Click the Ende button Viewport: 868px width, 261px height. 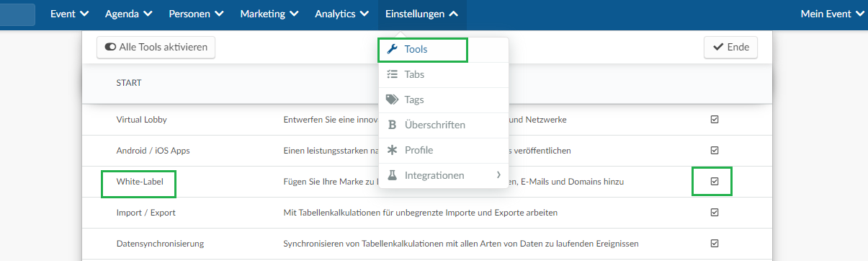tap(730, 48)
